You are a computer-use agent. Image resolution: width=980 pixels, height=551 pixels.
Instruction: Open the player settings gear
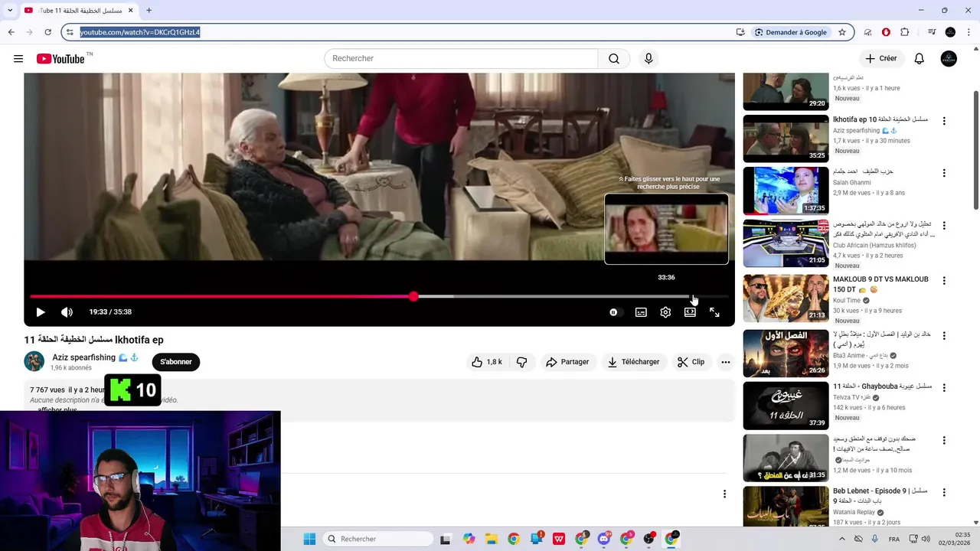tap(665, 312)
